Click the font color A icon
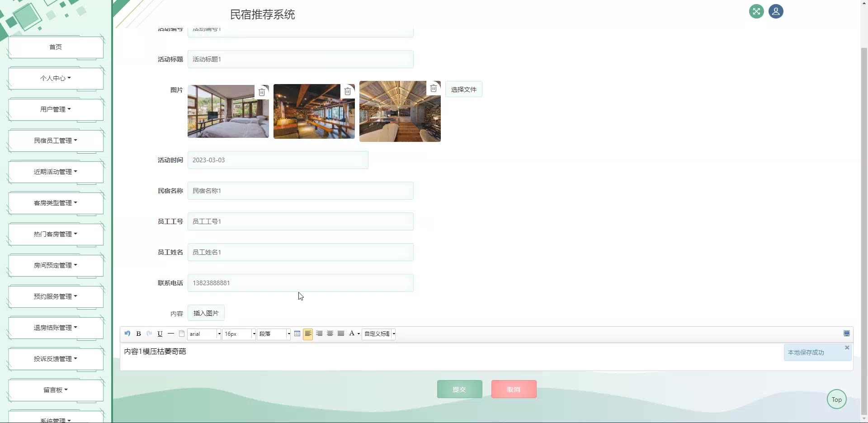This screenshot has height=423, width=868. pos(352,334)
